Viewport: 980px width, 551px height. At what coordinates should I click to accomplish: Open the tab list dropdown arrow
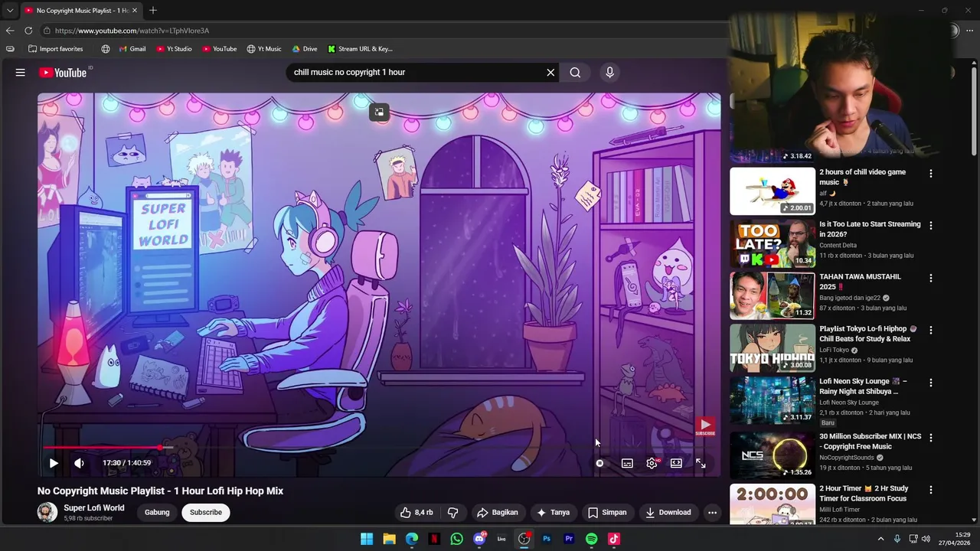click(9, 11)
